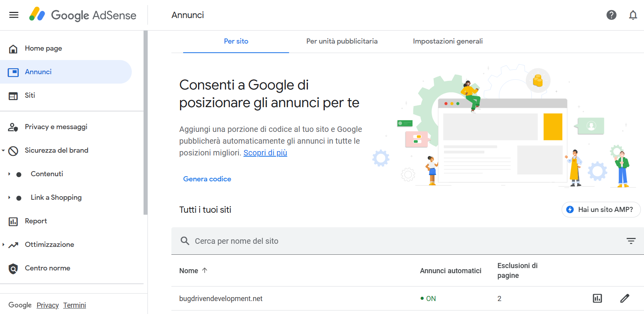This screenshot has height=314, width=644.
Task: Click the search magnifier icon
Action: [185, 241]
